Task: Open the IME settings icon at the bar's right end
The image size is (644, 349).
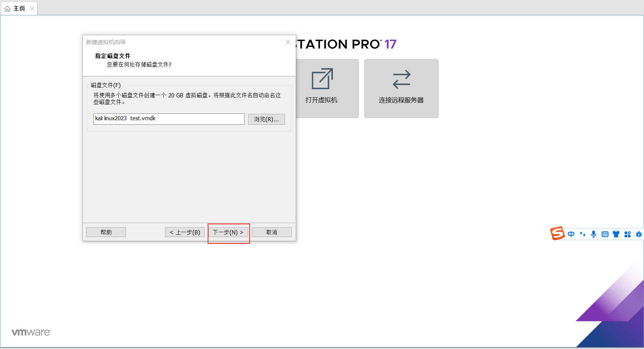Action: pyautogui.click(x=639, y=234)
